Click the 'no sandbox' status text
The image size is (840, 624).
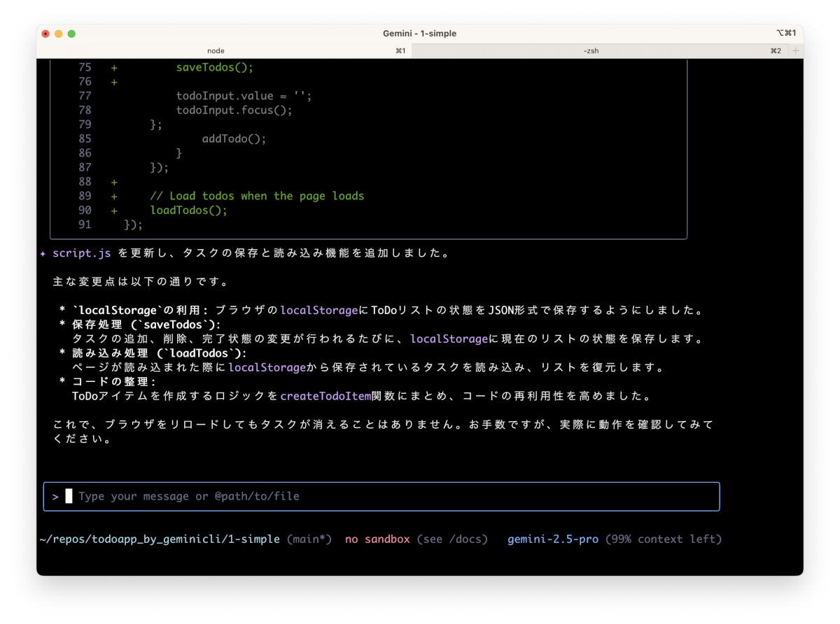pyautogui.click(x=377, y=539)
